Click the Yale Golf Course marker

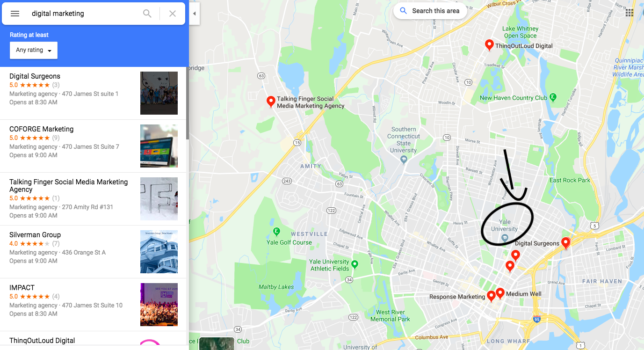pos(277,232)
